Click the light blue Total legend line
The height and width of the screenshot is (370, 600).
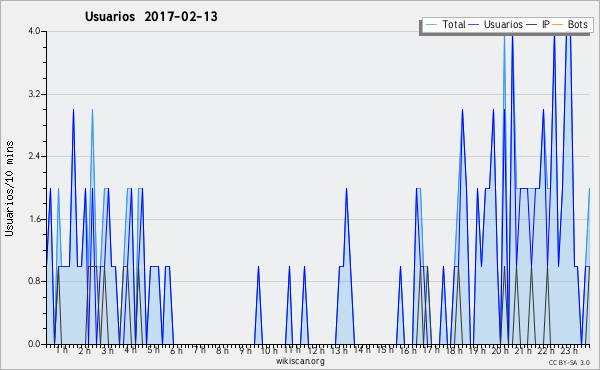click(431, 25)
